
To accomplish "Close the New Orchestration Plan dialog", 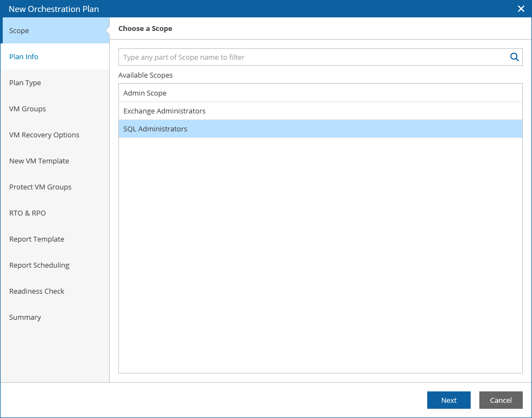I will click(x=521, y=9).
